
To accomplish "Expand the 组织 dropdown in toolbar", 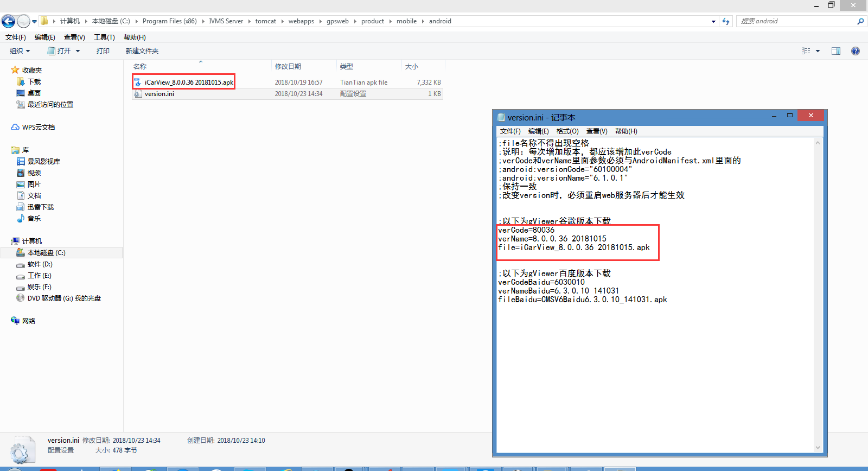I will click(20, 51).
